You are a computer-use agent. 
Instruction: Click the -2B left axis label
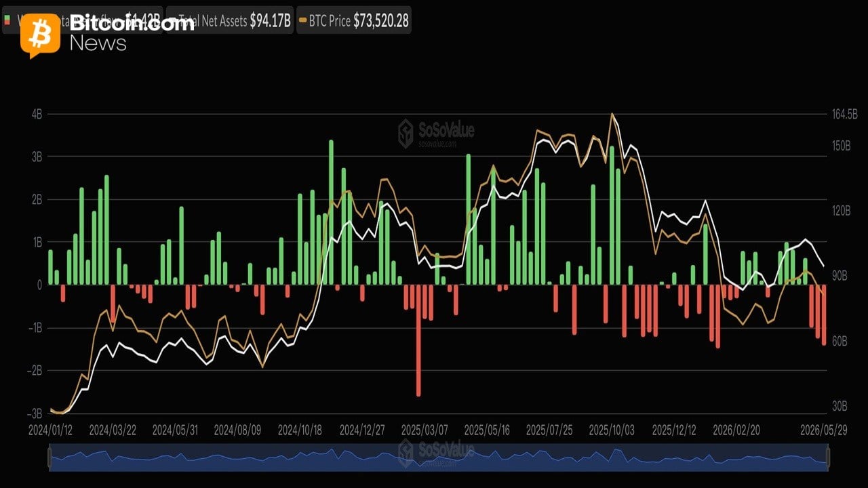[x=35, y=371]
